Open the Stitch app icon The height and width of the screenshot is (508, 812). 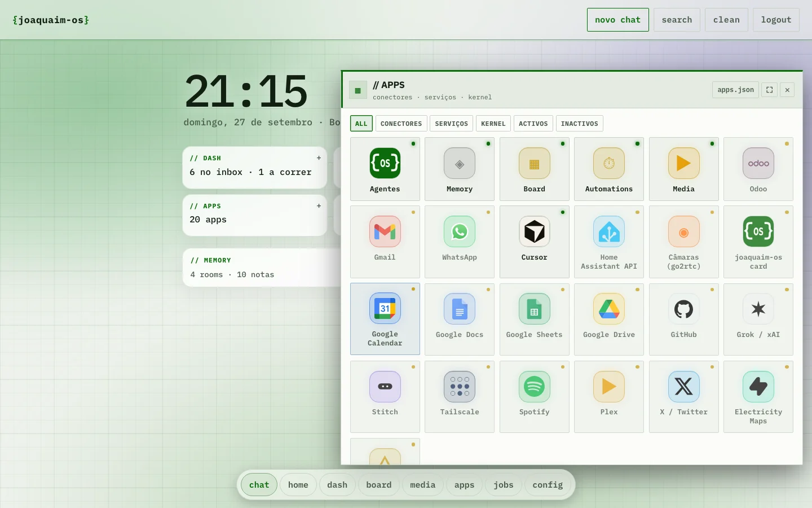385,386
